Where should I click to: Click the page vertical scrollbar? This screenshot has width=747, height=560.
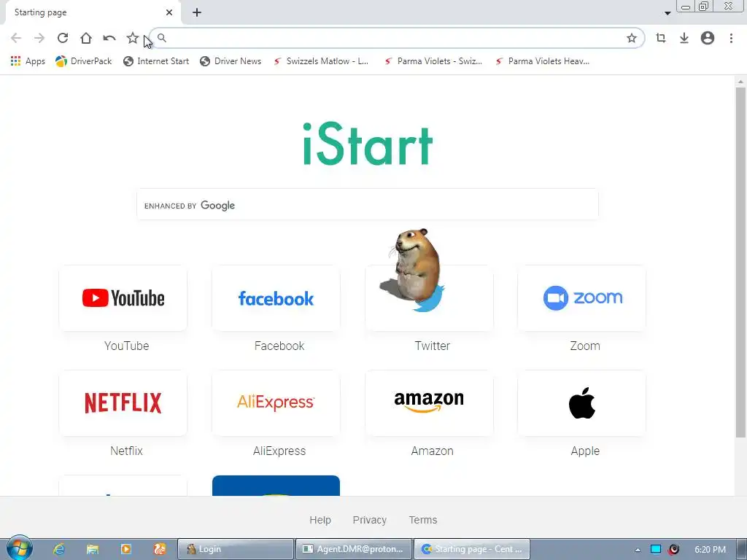[x=740, y=262]
